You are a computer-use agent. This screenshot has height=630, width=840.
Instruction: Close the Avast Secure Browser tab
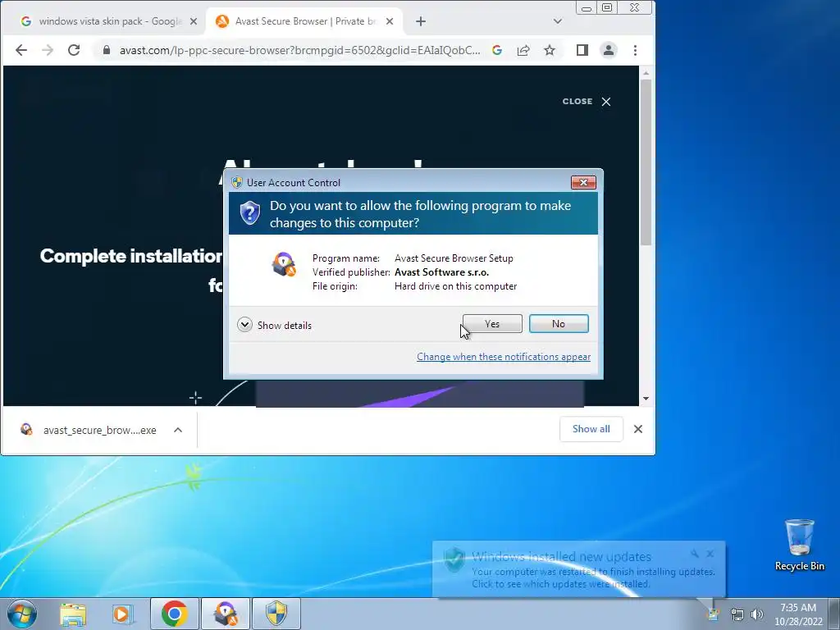tap(390, 21)
